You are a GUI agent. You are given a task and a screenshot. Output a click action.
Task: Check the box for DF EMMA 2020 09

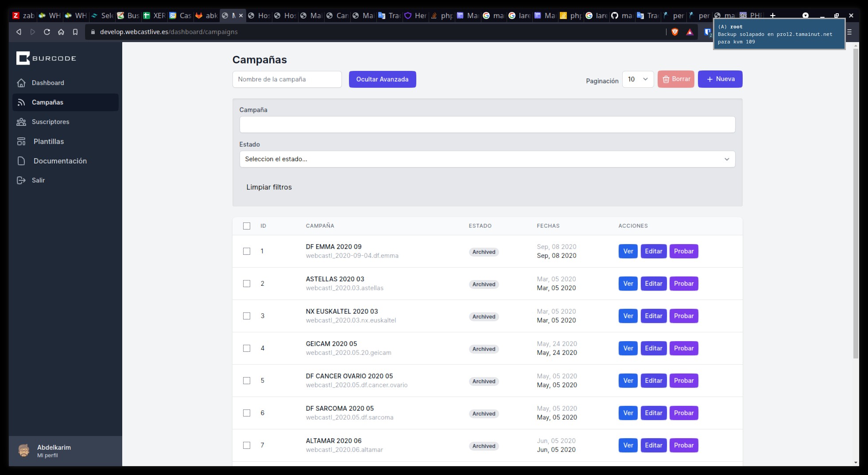pyautogui.click(x=247, y=251)
